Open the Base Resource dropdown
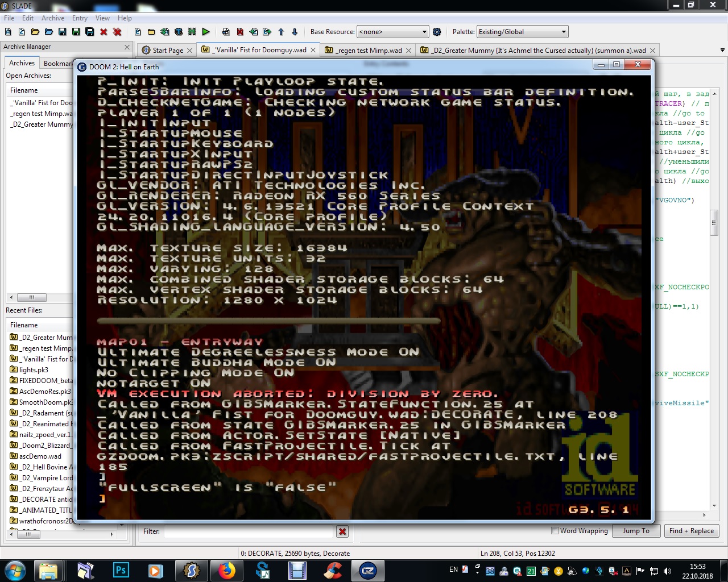728x582 pixels. (x=392, y=32)
